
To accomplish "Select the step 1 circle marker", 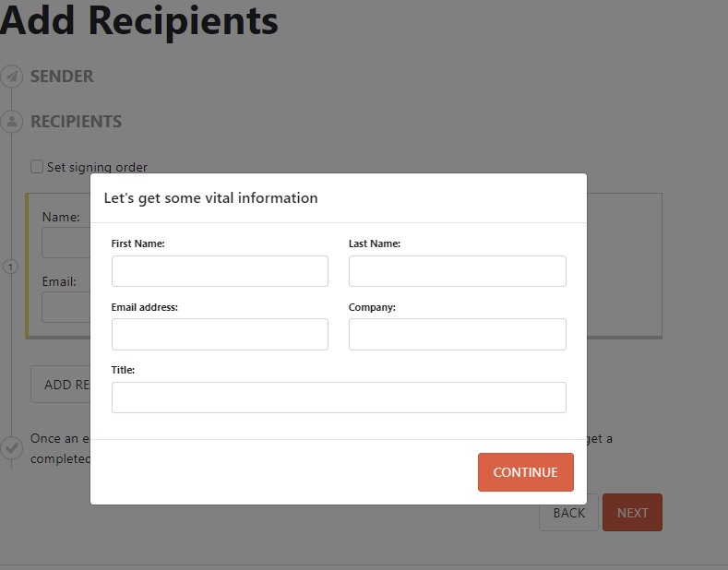I will click(x=11, y=267).
